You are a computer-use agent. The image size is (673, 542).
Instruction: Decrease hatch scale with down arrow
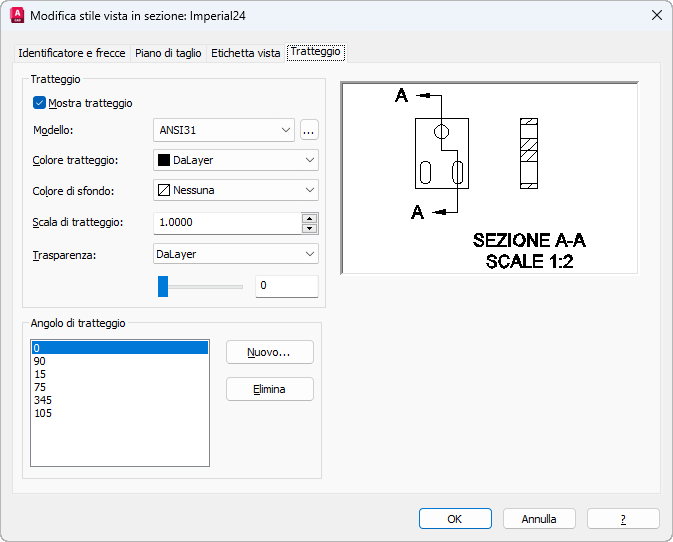coord(310,228)
